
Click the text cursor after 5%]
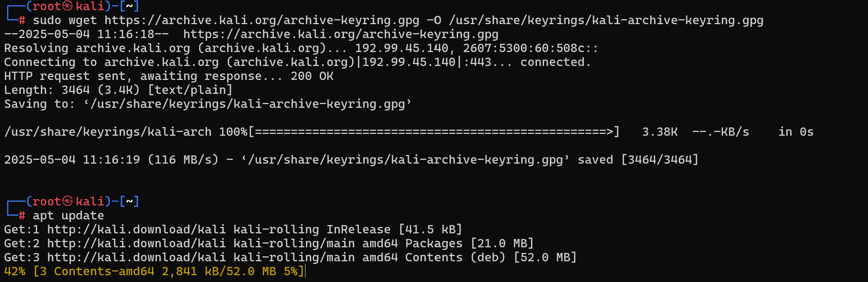305,271
